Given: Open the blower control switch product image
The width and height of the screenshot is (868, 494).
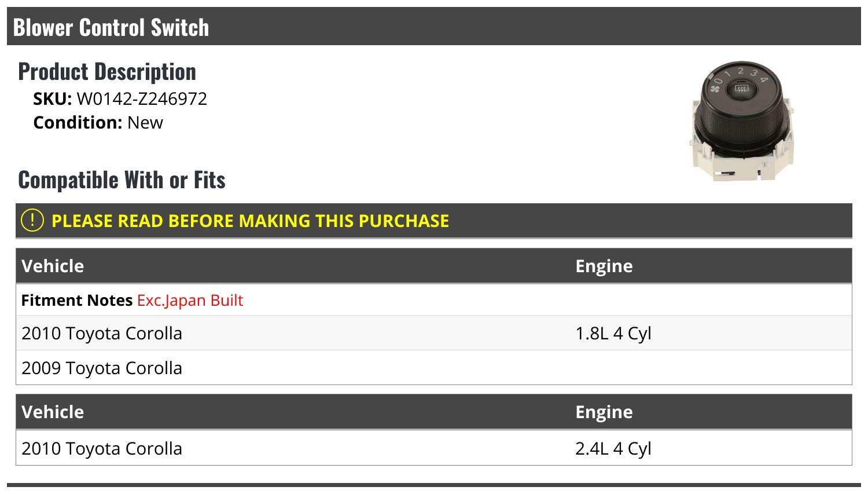Looking at the screenshot, I should [741, 121].
